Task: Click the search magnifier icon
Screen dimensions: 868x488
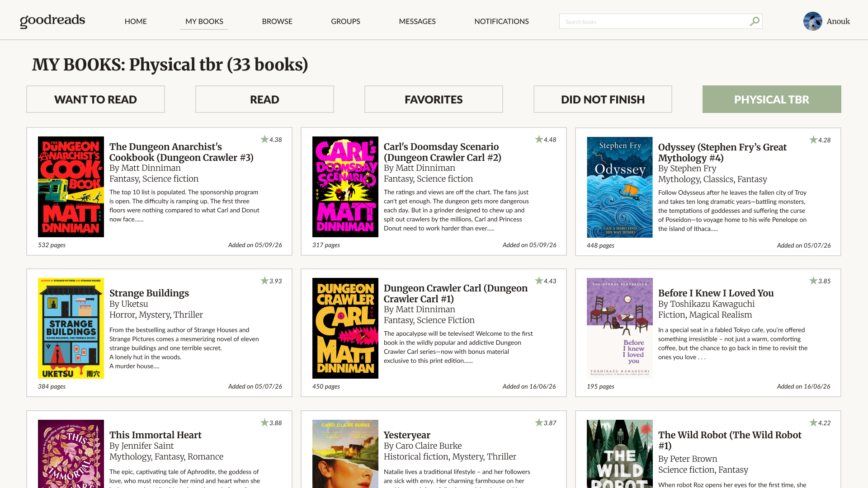Action: tap(755, 21)
